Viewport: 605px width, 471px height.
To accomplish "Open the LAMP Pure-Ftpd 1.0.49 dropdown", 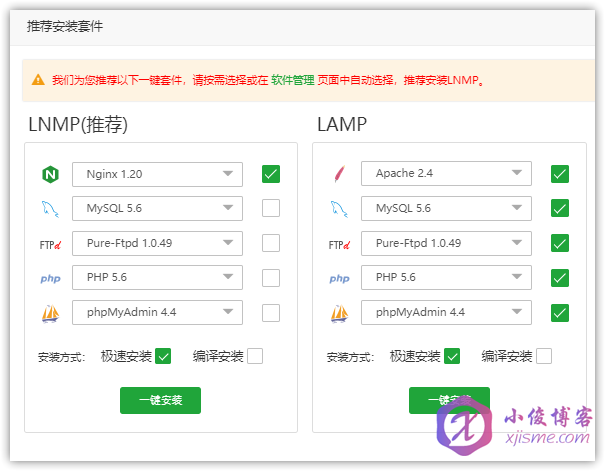I will [446, 243].
